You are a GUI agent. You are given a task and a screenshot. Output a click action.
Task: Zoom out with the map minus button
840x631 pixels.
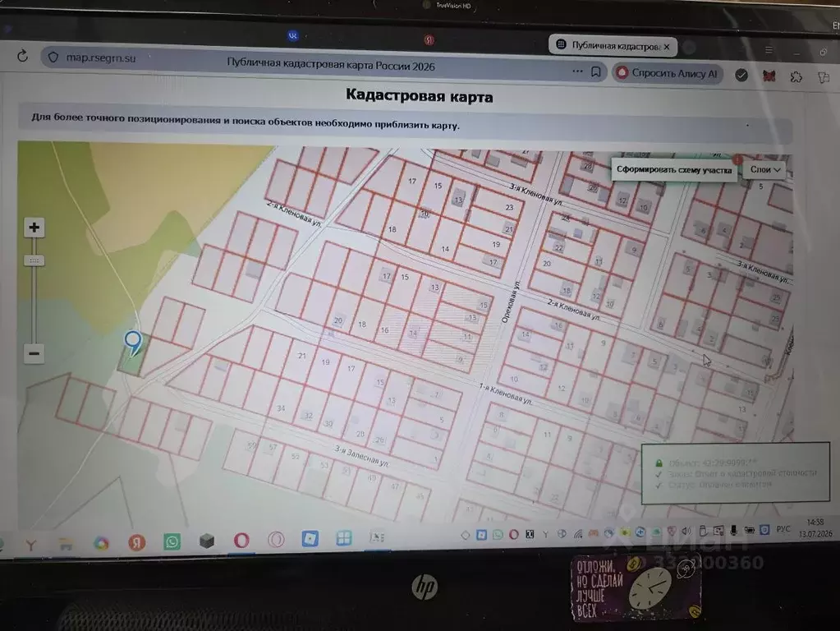click(34, 353)
